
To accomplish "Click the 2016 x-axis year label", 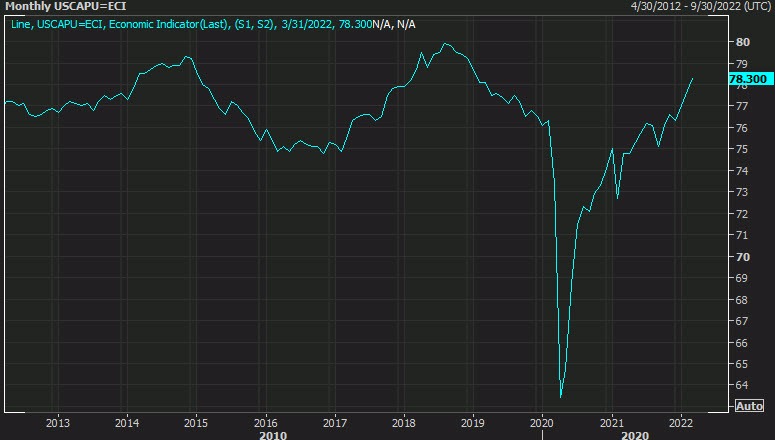I will click(x=265, y=423).
